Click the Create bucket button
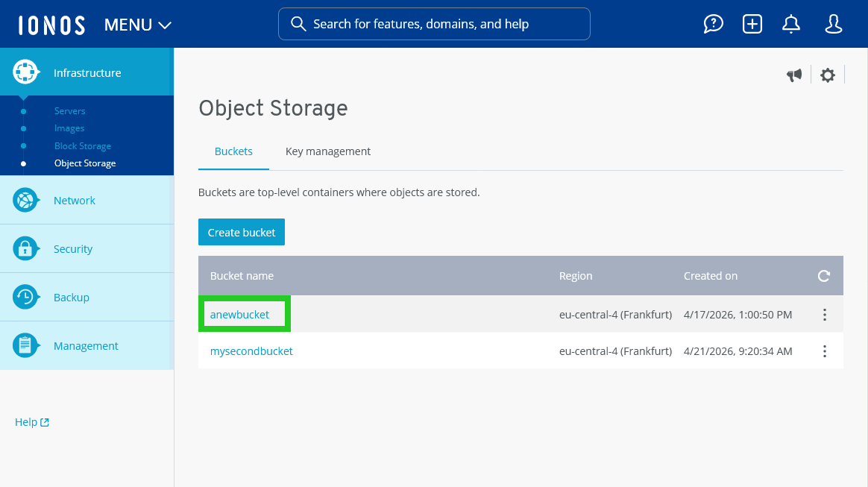This screenshot has height=487, width=868. tap(241, 232)
